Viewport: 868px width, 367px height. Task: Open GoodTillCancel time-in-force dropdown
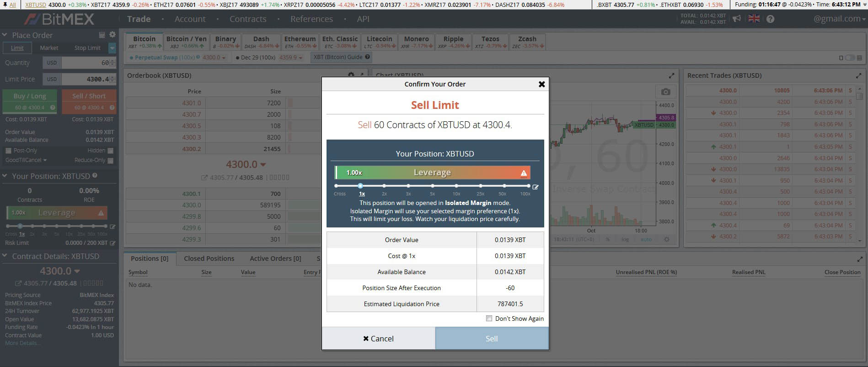coord(26,160)
